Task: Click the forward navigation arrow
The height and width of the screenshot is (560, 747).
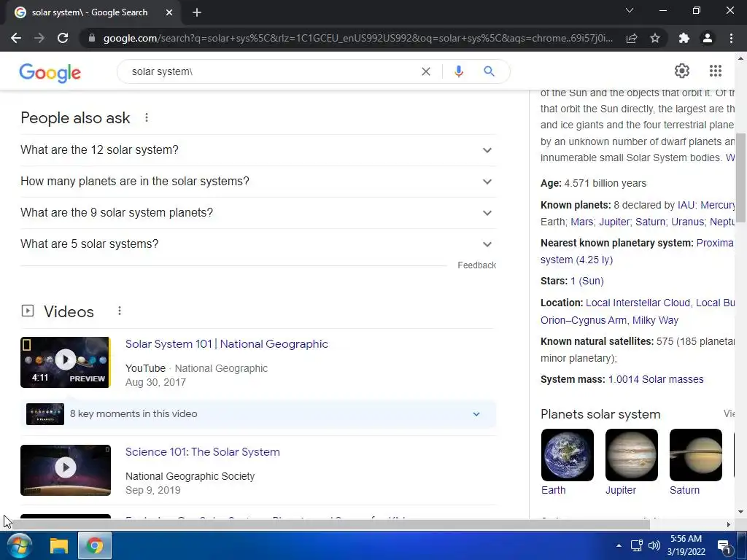Action: [39, 38]
